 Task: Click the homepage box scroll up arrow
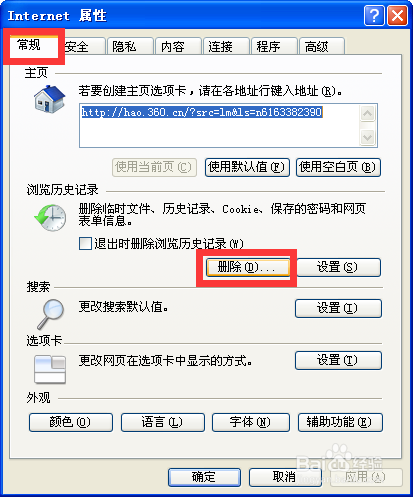367,114
